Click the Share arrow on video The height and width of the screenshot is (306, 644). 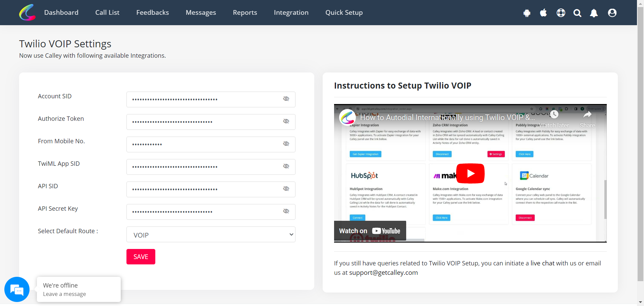[x=587, y=115]
